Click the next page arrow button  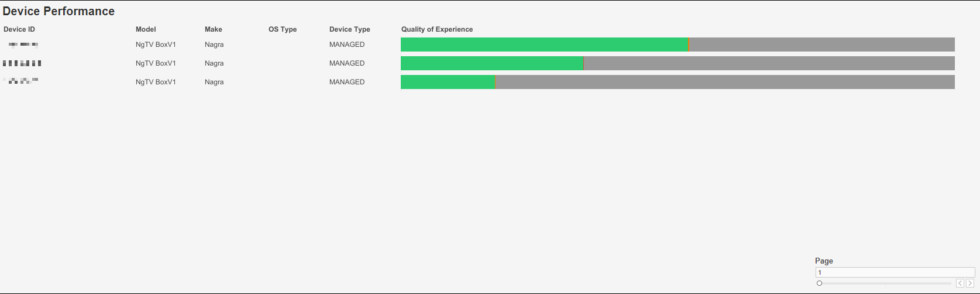click(x=969, y=283)
